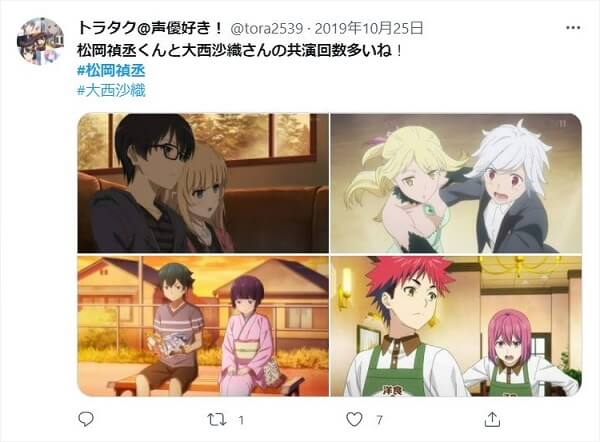The width and height of the screenshot is (600, 442).
Task: Click the display name トラタク@声優好き!
Action: (150, 28)
